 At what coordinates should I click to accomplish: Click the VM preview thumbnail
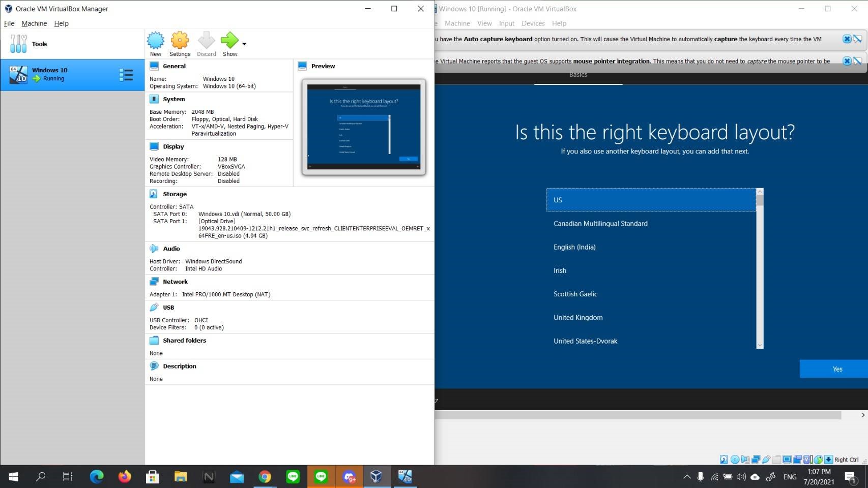[364, 127]
